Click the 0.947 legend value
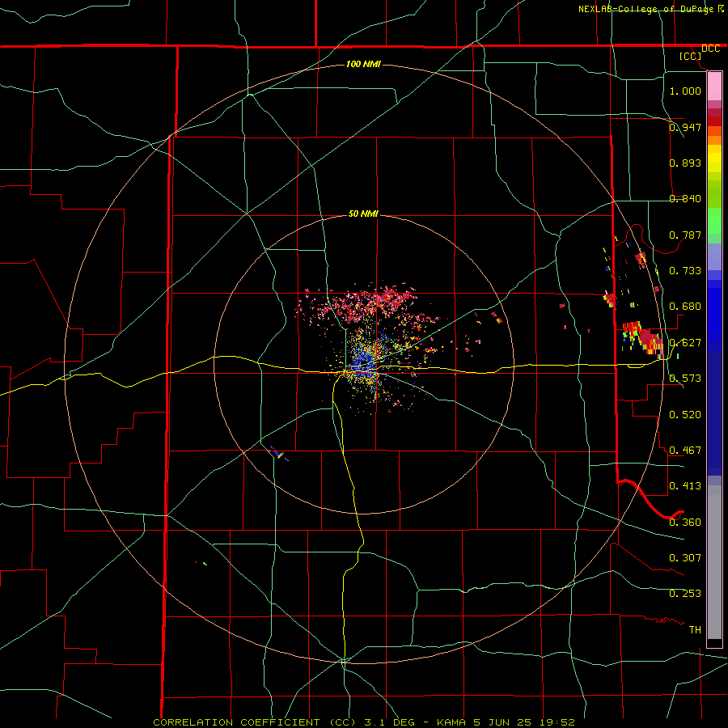 click(x=685, y=127)
